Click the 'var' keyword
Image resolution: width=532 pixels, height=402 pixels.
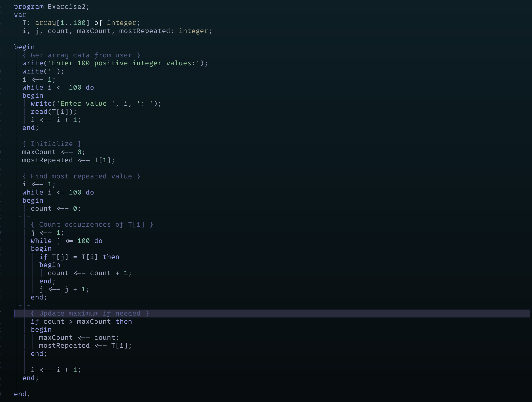(20, 15)
